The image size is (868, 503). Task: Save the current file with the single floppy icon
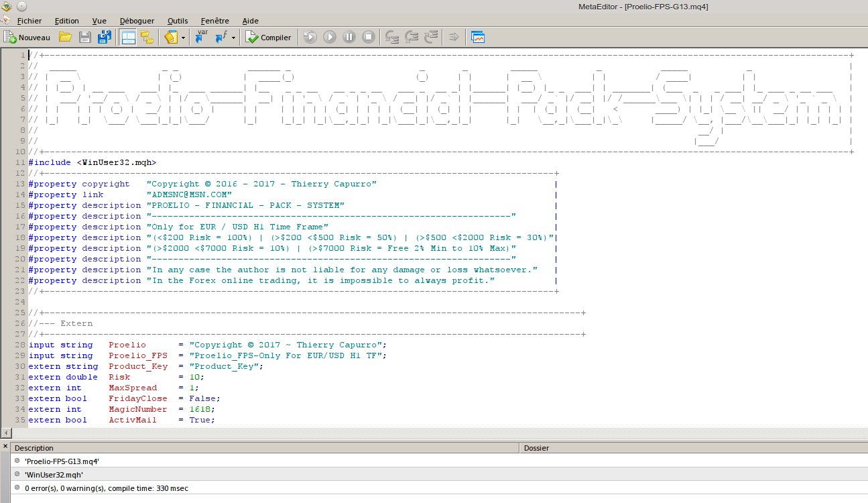tap(85, 38)
